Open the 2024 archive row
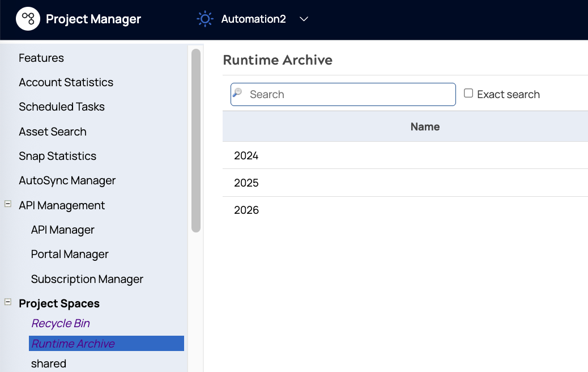 click(405, 155)
